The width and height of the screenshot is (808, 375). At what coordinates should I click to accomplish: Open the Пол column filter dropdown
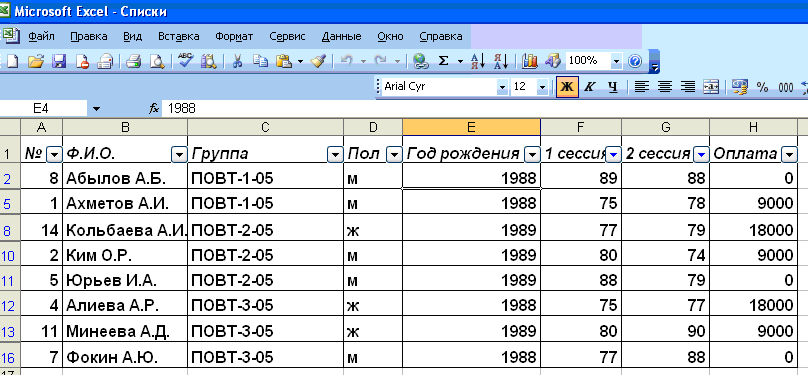coord(394,155)
